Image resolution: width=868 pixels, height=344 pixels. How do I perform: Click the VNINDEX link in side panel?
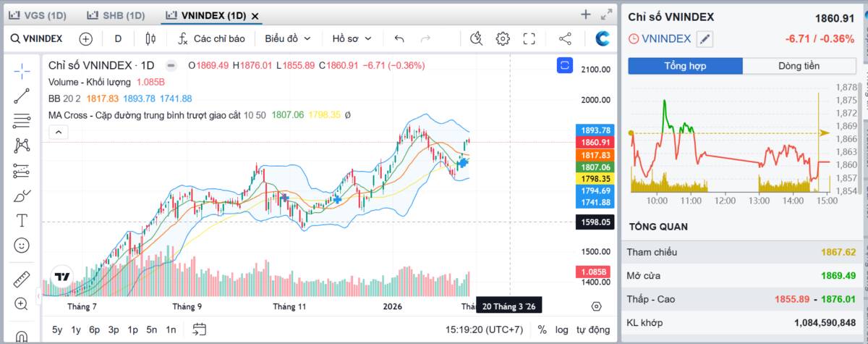pyautogui.click(x=666, y=39)
